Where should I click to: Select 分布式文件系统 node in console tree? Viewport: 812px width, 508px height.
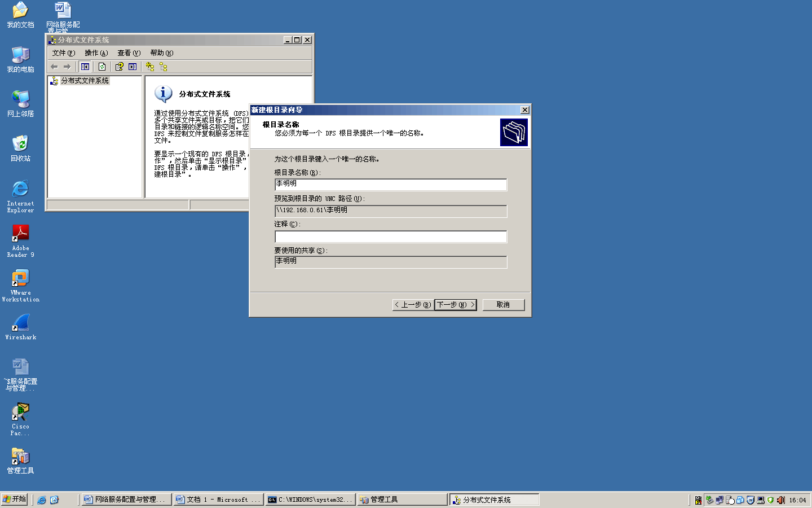pos(85,81)
